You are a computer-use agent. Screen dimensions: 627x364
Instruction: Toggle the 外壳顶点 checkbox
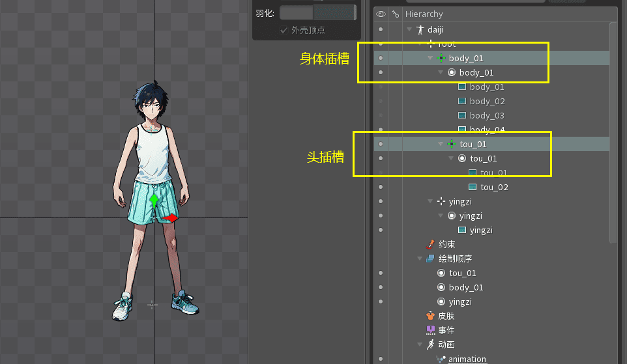(x=284, y=31)
